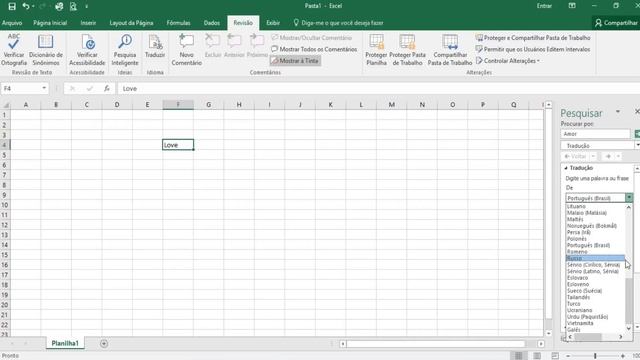Click the select all corner button
The width and height of the screenshot is (640, 360).
point(5,105)
